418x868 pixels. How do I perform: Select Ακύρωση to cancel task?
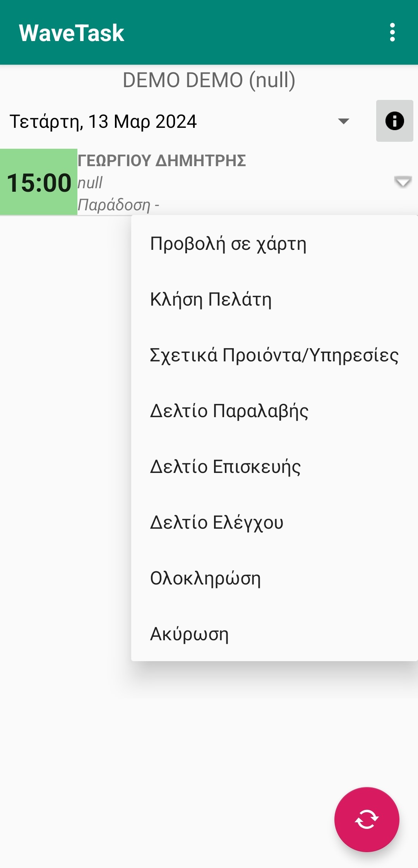[189, 634]
